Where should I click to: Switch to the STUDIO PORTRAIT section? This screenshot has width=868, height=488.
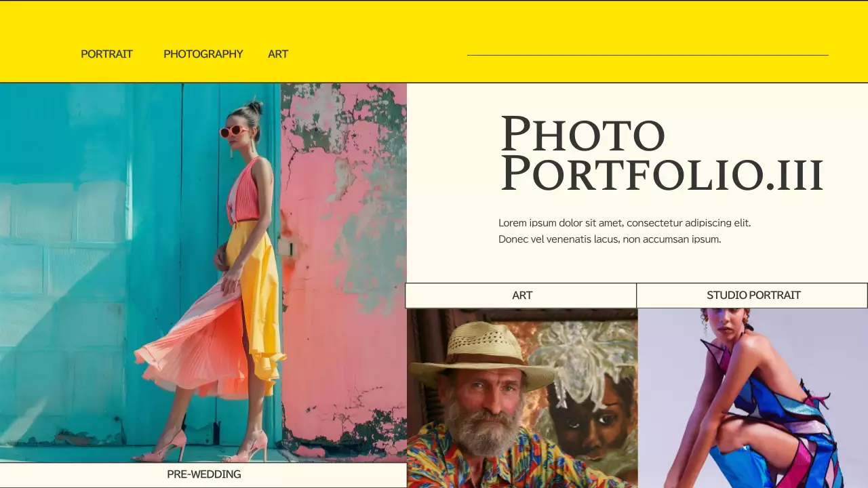coord(753,295)
